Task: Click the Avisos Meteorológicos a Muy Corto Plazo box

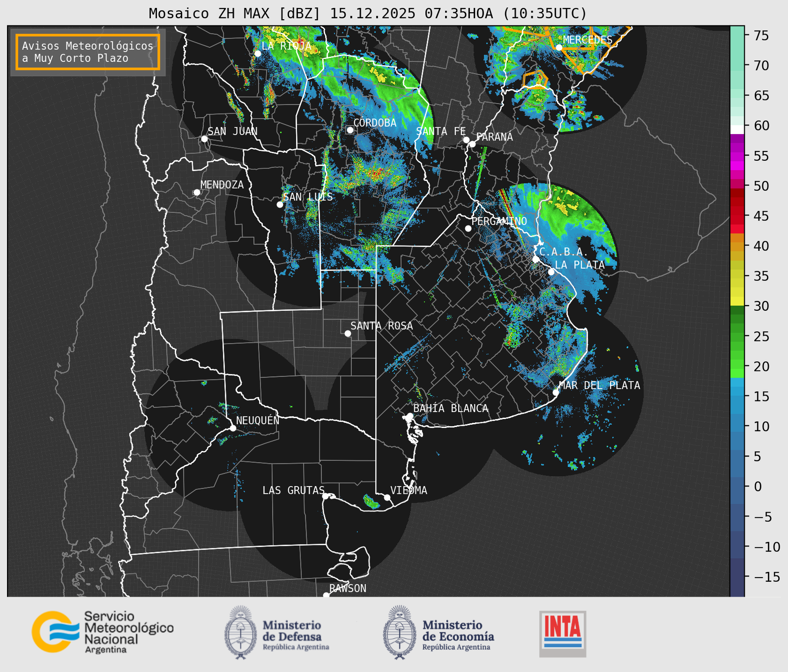Action: pyautogui.click(x=88, y=51)
